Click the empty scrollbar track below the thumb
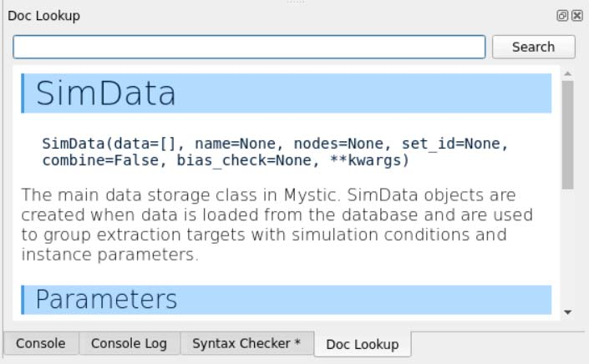 [568, 250]
